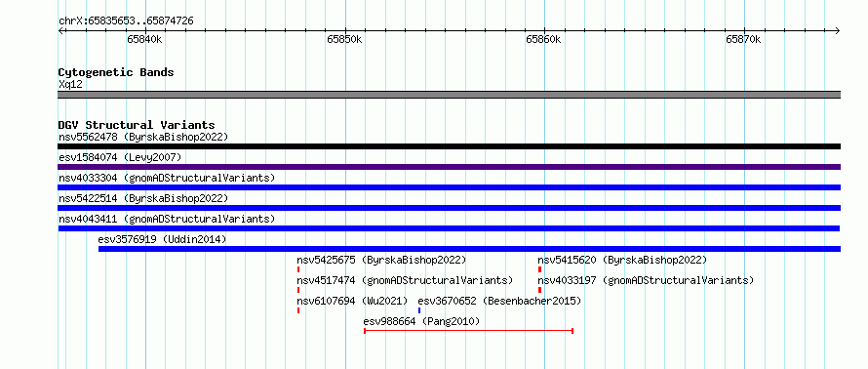Click the gray Xq12 cytogenetic band bar
The height and width of the screenshot is (369, 868).
(x=449, y=95)
